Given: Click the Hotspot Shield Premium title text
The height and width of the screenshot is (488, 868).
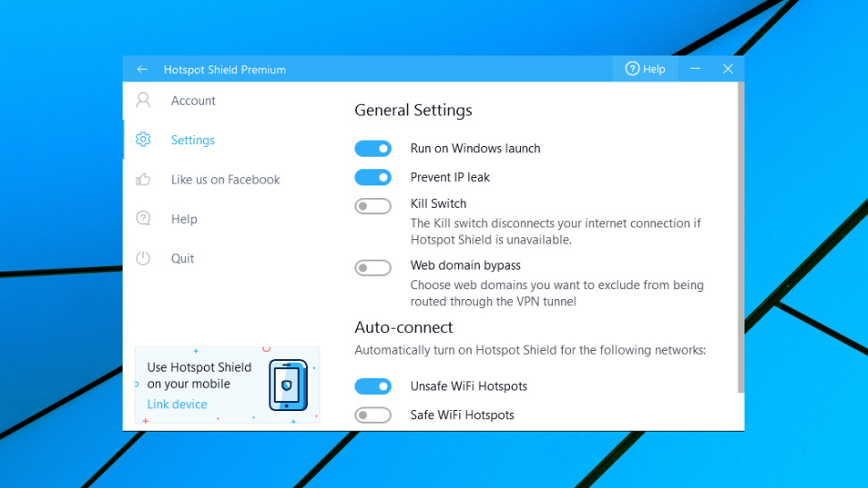Looking at the screenshot, I should [225, 70].
